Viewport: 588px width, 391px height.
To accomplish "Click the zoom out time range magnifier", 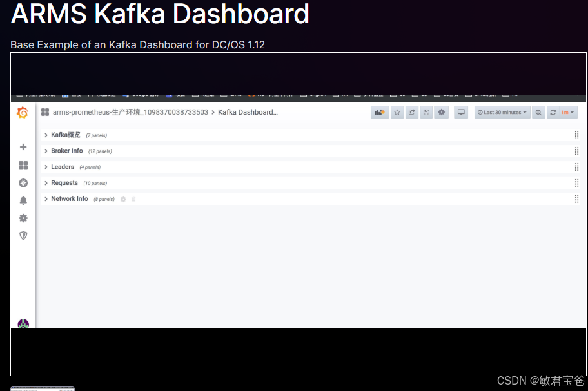I will (x=538, y=112).
